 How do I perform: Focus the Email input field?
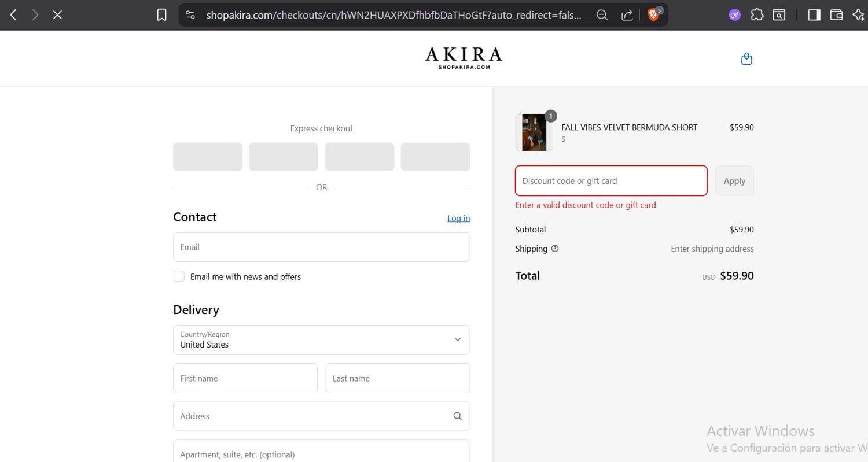321,247
